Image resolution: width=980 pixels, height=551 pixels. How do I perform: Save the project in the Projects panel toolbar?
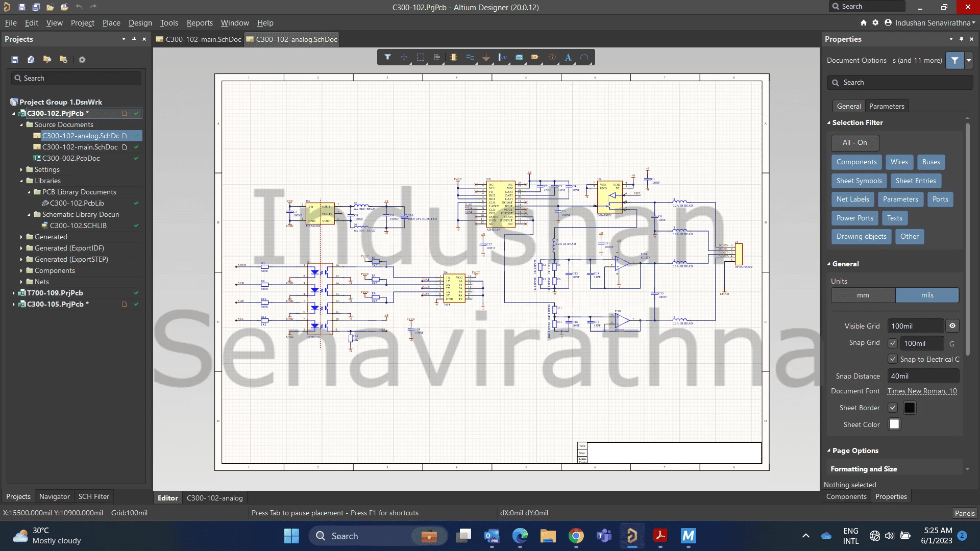coord(15,60)
